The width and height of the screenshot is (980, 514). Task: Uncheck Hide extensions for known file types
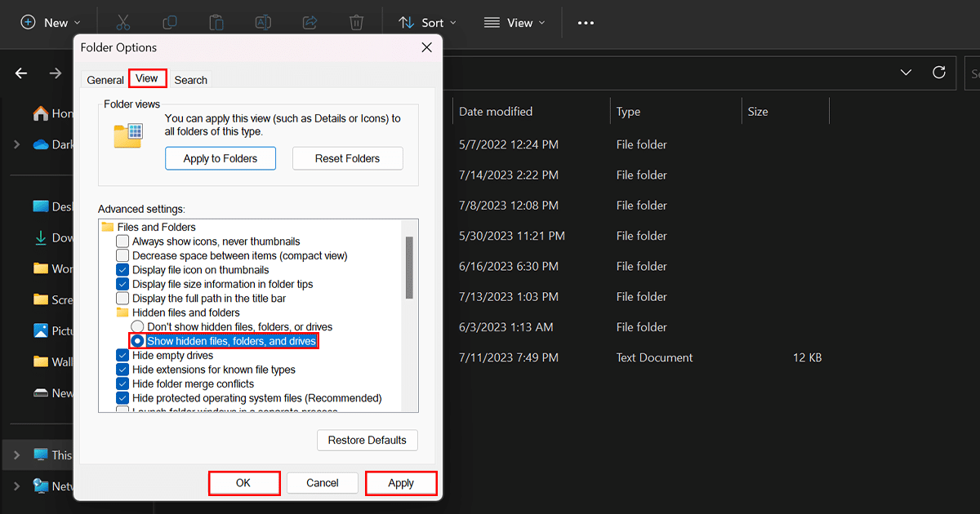click(x=122, y=370)
